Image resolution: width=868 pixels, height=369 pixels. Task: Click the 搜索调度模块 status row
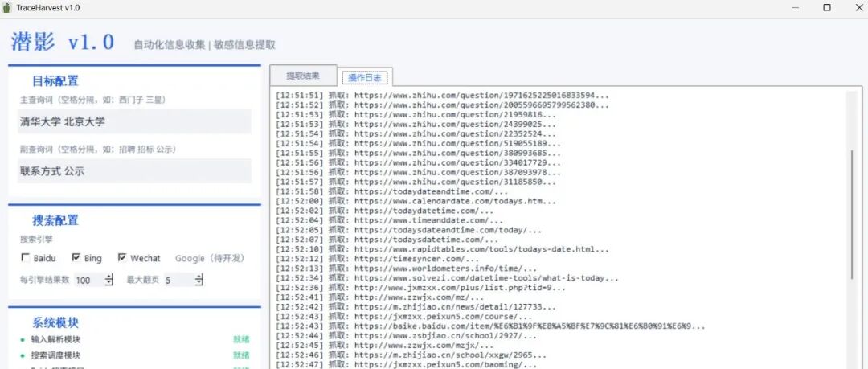click(x=134, y=355)
